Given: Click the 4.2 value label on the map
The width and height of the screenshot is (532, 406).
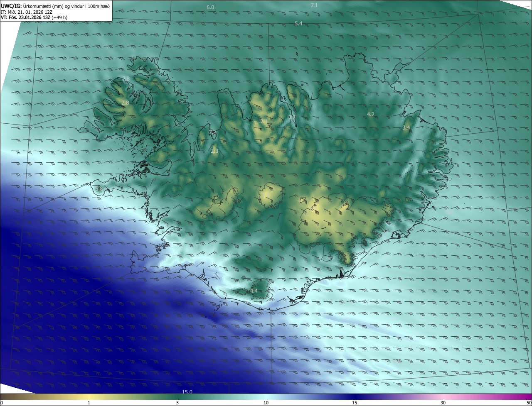Looking at the screenshot, I should (x=371, y=114).
